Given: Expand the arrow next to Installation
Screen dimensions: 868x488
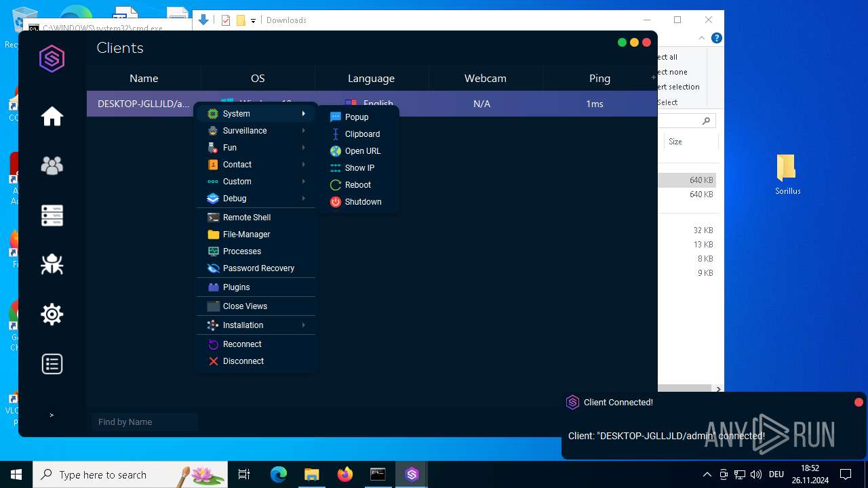Looking at the screenshot, I should (x=304, y=325).
